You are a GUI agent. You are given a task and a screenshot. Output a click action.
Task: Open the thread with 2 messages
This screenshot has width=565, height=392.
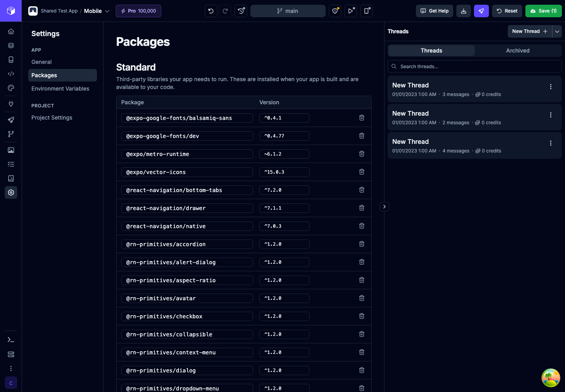pos(475,117)
